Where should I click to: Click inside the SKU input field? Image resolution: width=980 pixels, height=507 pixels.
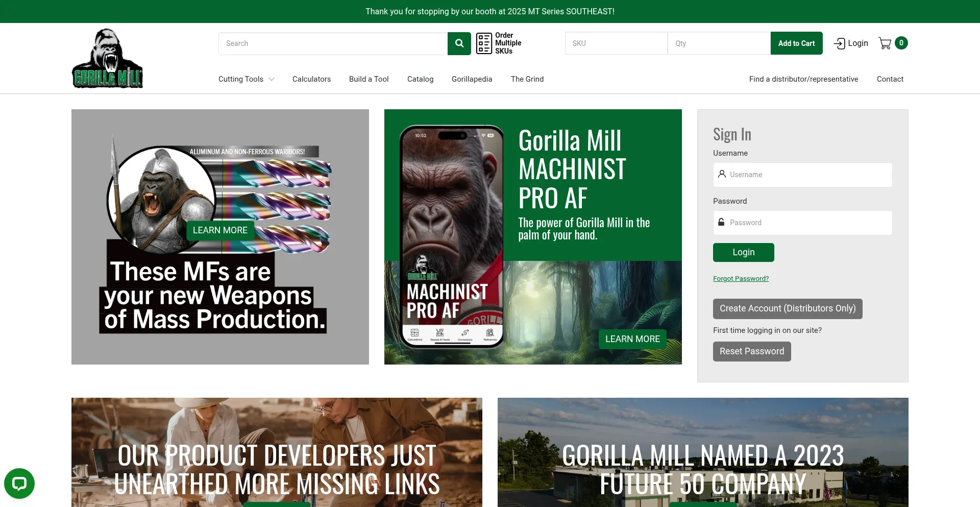(616, 43)
